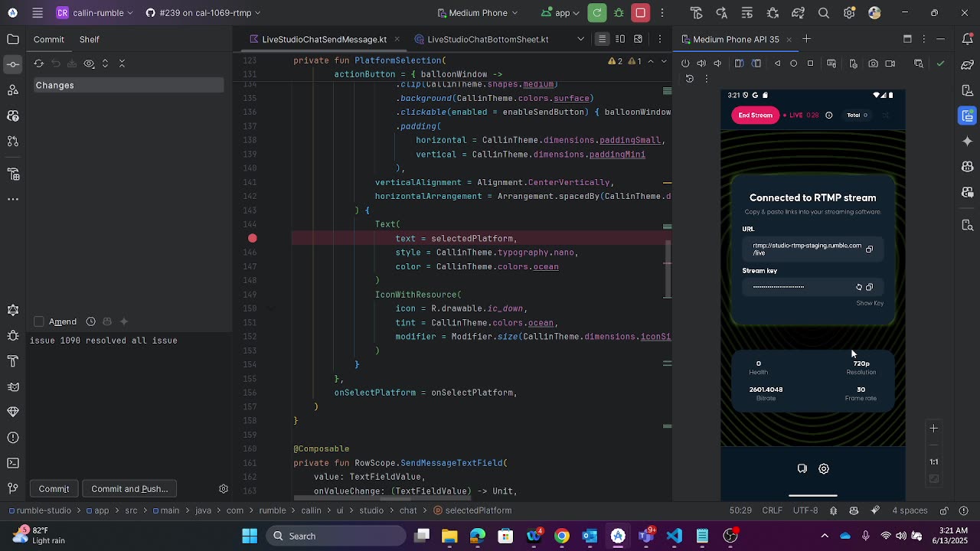Show hidden editor tabs list chevron
980x551 pixels.
click(x=580, y=39)
